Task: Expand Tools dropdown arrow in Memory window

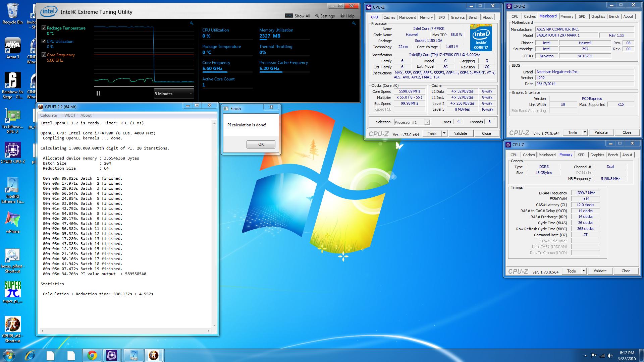Action: point(584,271)
